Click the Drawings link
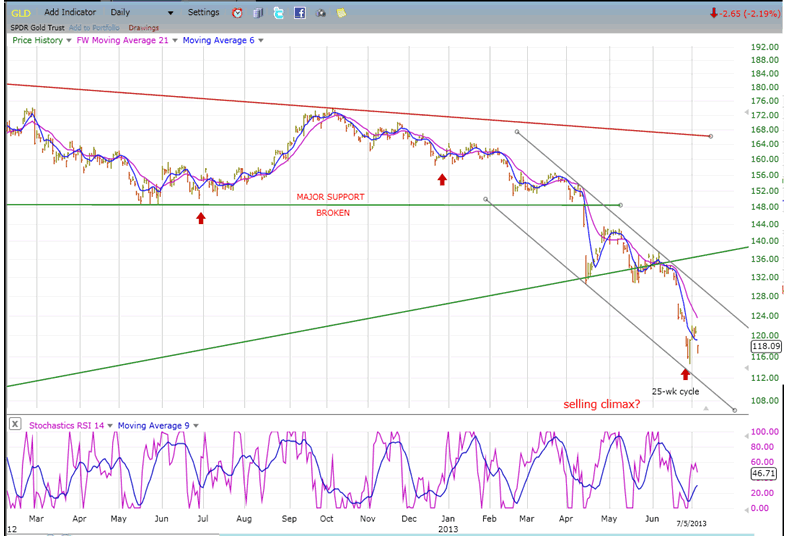 [x=144, y=27]
